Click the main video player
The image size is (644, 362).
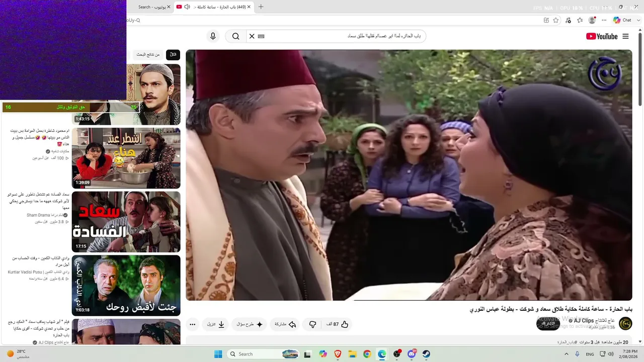pyautogui.click(x=409, y=175)
